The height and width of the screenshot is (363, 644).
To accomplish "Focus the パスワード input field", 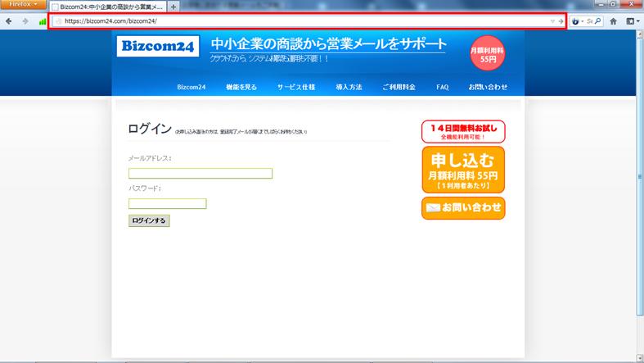I will point(168,204).
